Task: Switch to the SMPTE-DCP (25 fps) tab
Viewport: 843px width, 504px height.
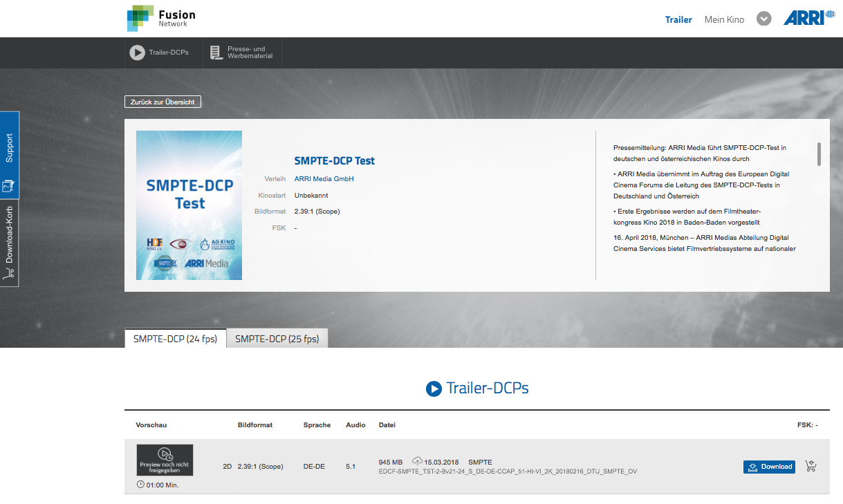Action: pos(277,339)
